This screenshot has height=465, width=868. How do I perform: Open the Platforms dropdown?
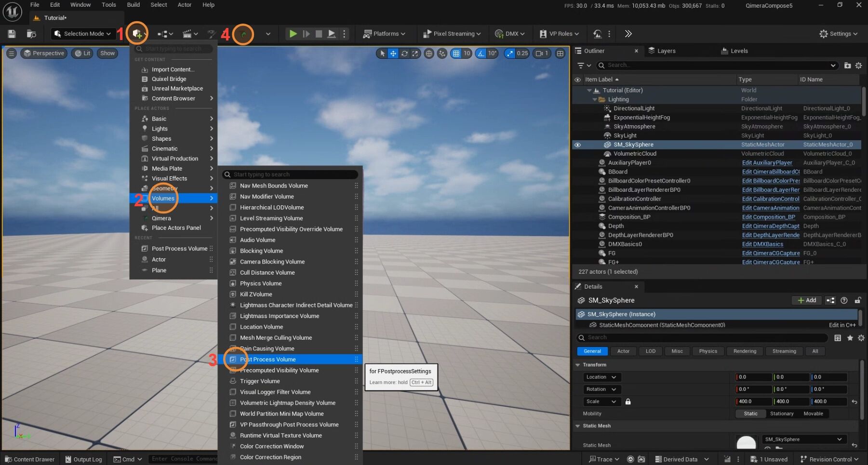point(384,34)
